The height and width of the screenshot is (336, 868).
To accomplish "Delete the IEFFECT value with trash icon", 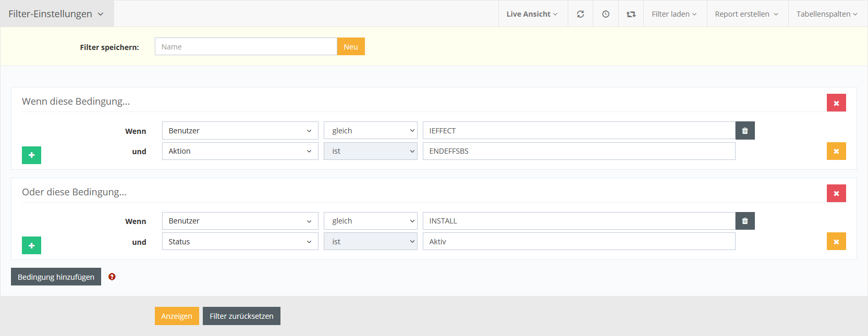I will point(745,131).
